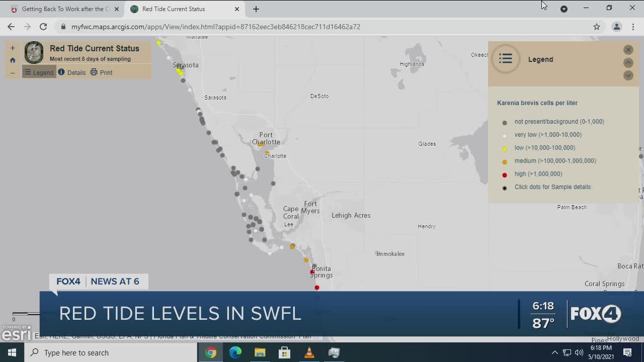644x362 pixels.
Task: Click the Immokalee map label
Action: (391, 254)
